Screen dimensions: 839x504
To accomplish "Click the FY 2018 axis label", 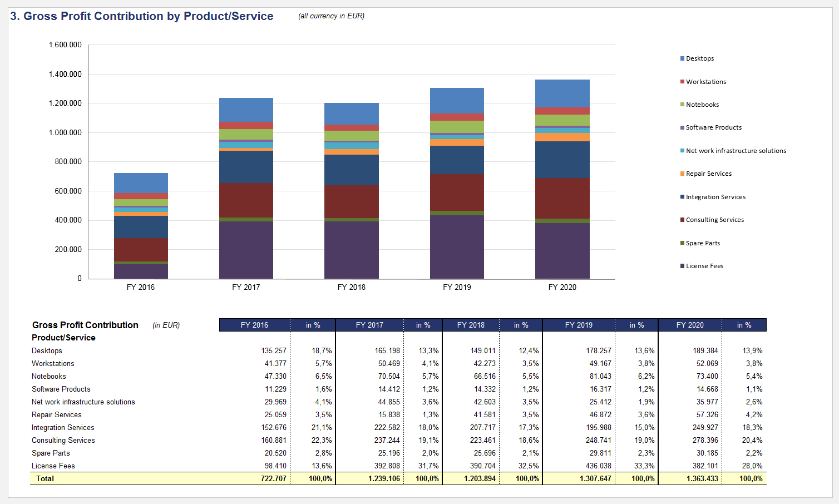I will click(351, 287).
